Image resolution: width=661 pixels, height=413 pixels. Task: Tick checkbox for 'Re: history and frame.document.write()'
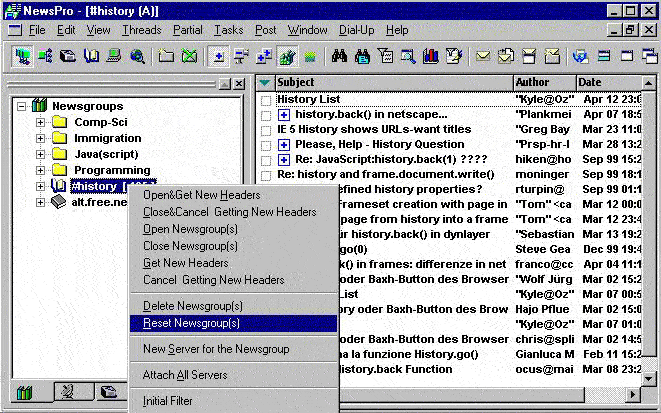tap(266, 175)
